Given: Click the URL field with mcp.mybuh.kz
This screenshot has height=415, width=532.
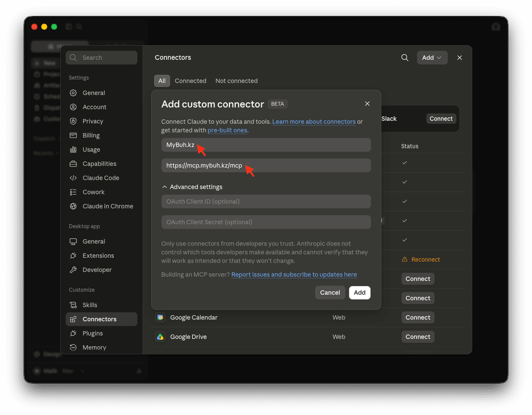Looking at the screenshot, I should (x=266, y=165).
